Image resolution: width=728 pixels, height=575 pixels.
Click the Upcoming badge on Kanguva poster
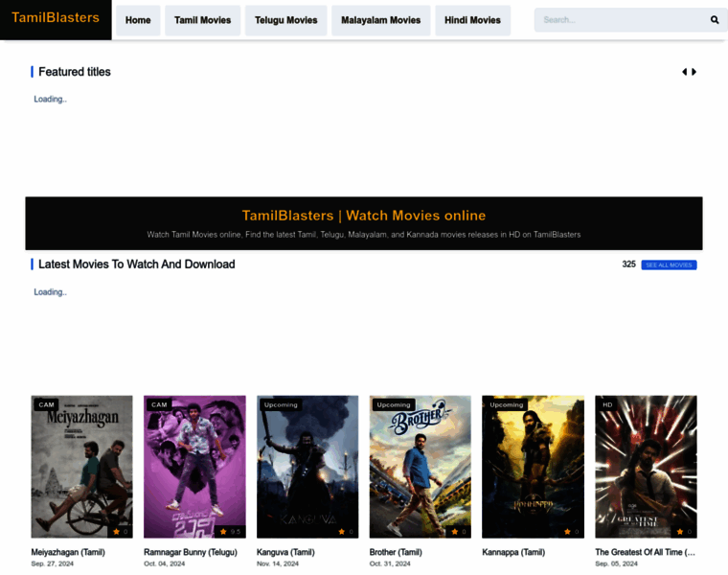click(281, 404)
